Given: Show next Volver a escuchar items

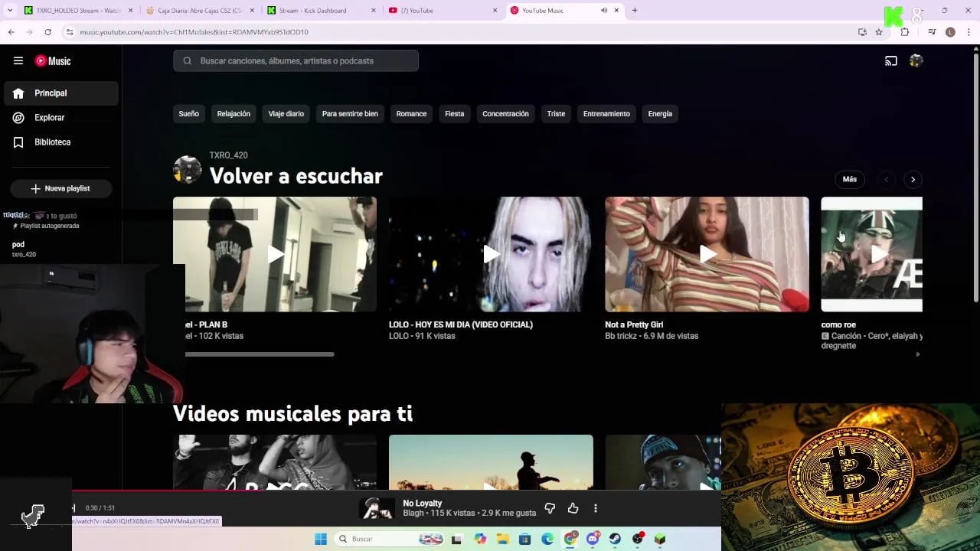Looking at the screenshot, I should coord(913,179).
